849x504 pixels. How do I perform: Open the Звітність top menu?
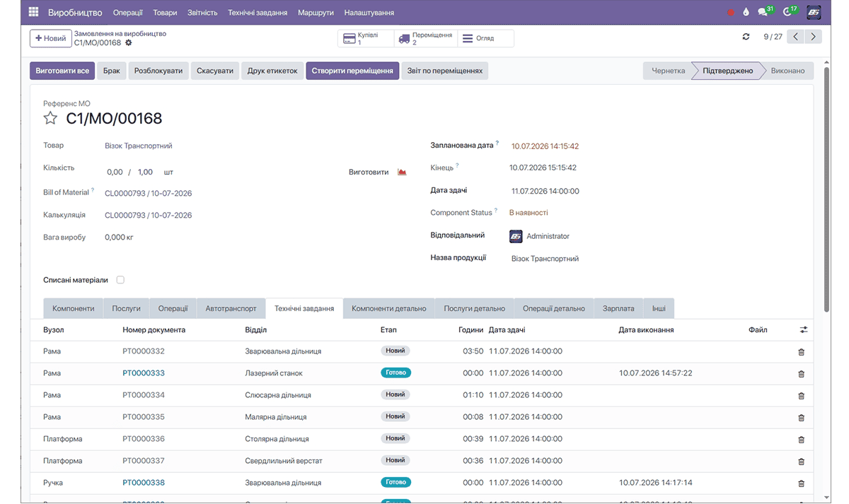coord(202,13)
